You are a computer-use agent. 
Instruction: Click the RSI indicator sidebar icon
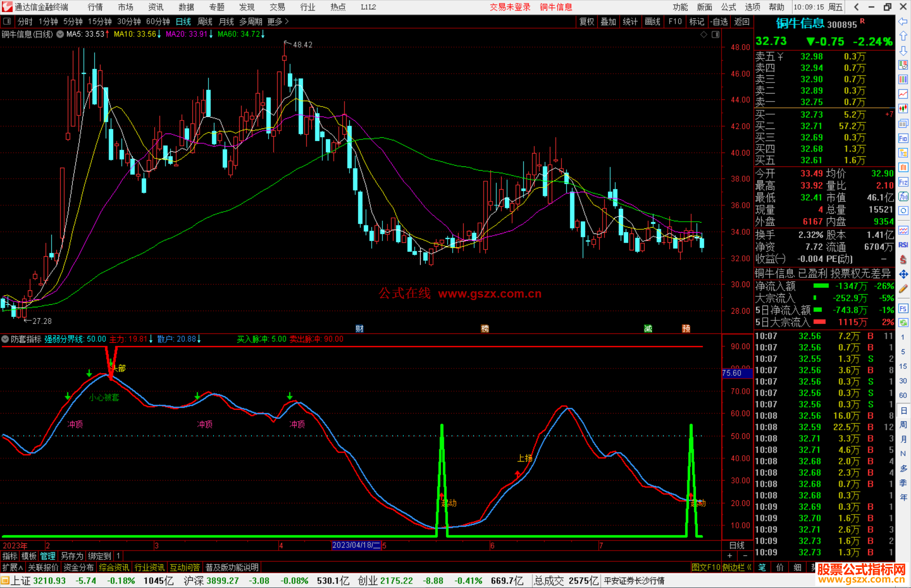903,245
